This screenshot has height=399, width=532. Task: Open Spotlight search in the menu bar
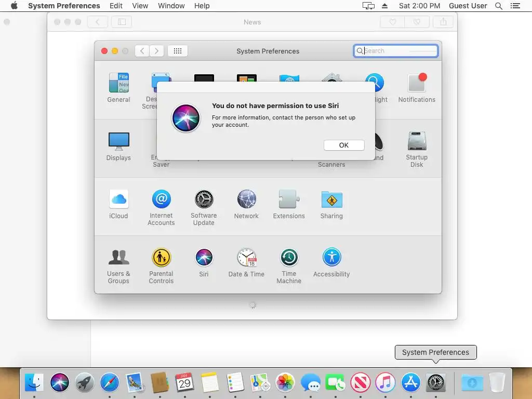pyautogui.click(x=499, y=6)
